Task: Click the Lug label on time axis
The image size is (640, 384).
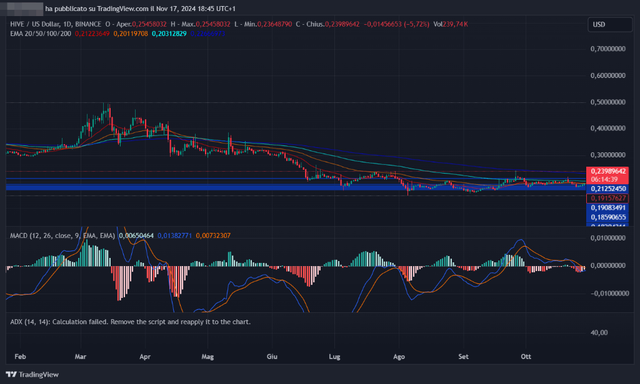Action: click(x=334, y=357)
